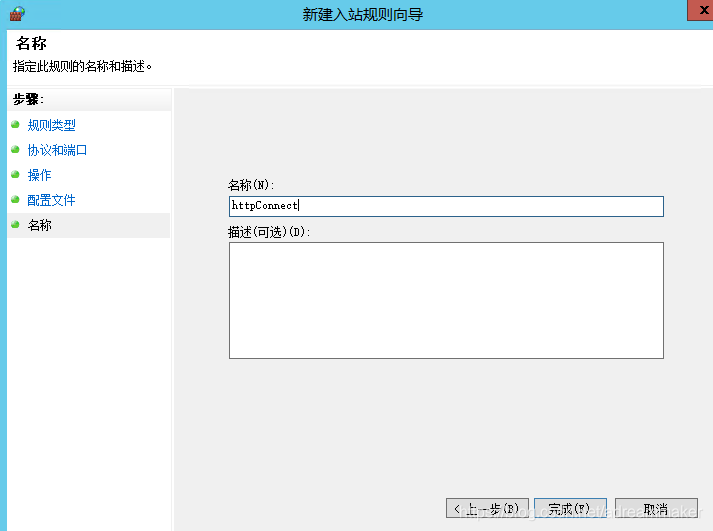The height and width of the screenshot is (531, 713).
Task: Click the 新建入站规则向导 window title text
Action: [x=363, y=15]
